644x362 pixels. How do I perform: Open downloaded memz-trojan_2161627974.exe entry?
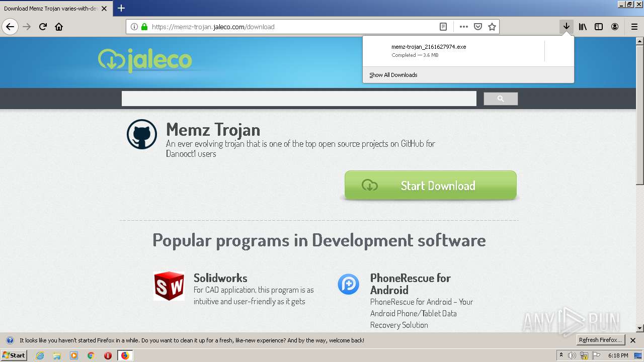pos(453,50)
